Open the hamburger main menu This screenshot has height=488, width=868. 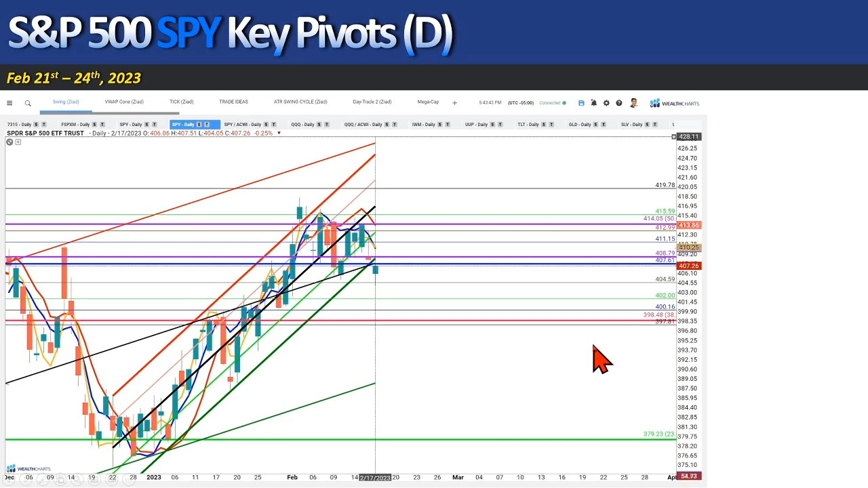click(9, 103)
